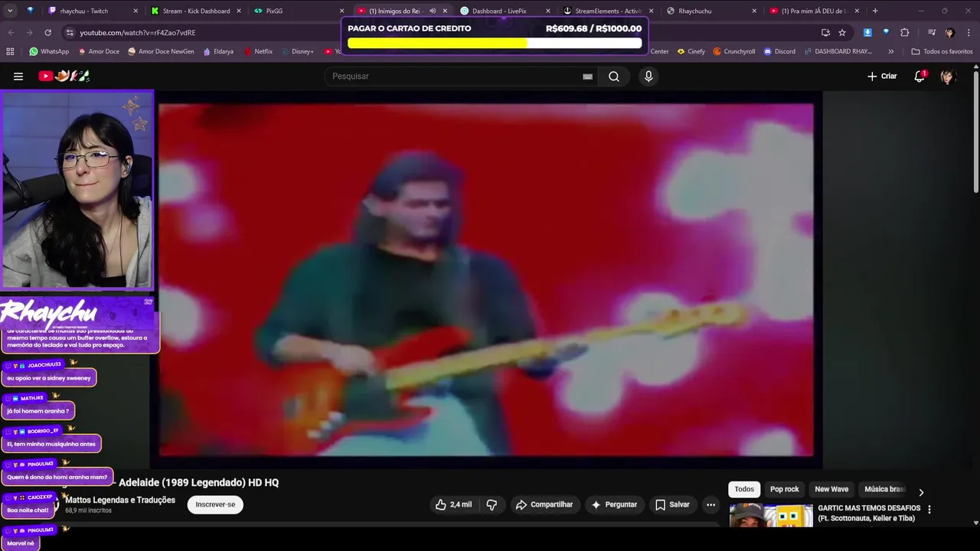
Task: Open Crunchyroll bookmark
Action: click(x=734, y=51)
